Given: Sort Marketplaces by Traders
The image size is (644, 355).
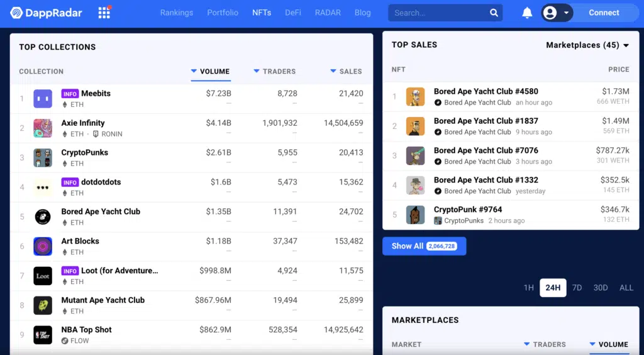Looking at the screenshot, I should point(545,344).
